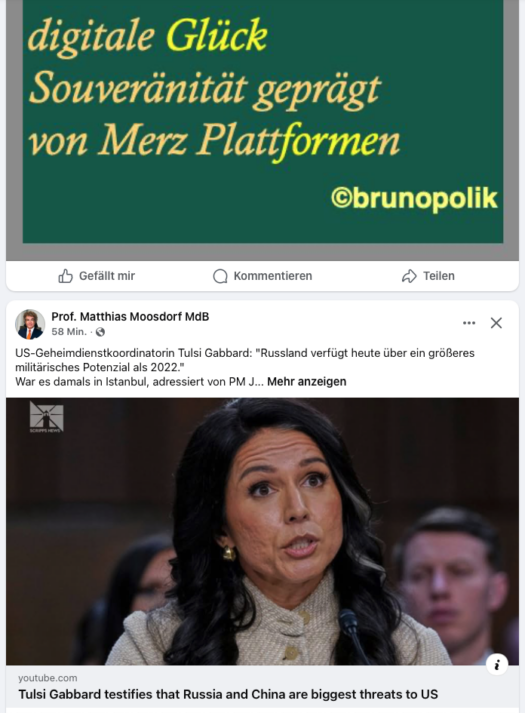
Task: Click the youtube.com source link
Action: (x=48, y=678)
